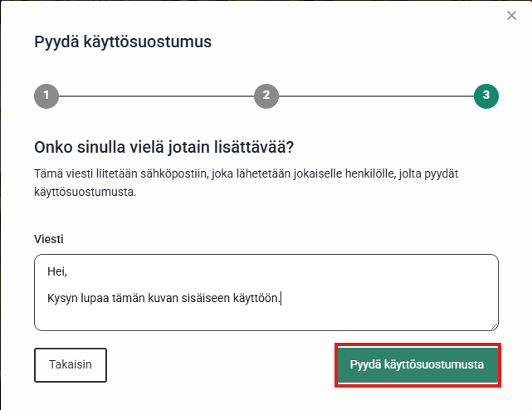Viewport: 532px width, 410px height.
Task: Close the Pyydä käyttösuostumus dialog
Action: (x=511, y=16)
